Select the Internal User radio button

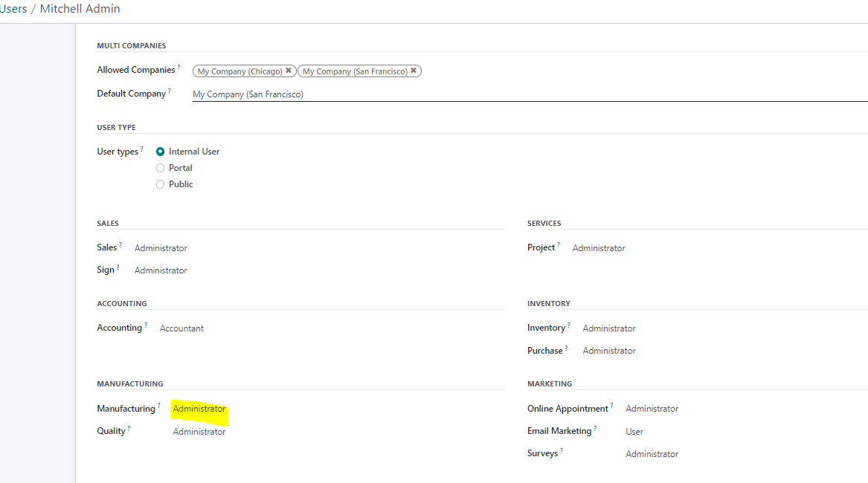(x=160, y=152)
